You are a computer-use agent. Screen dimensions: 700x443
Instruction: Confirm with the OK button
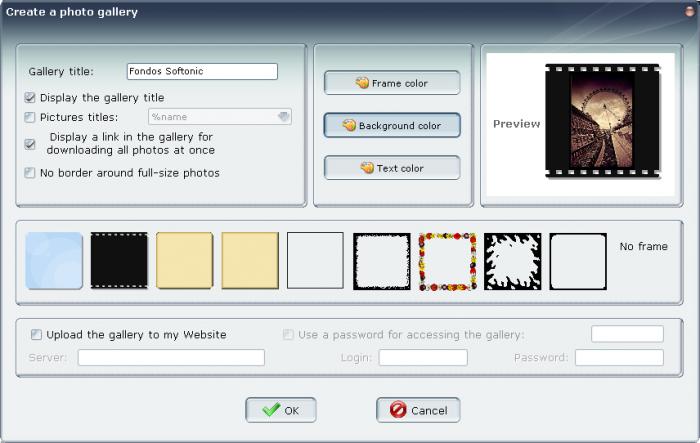pyautogui.click(x=281, y=410)
